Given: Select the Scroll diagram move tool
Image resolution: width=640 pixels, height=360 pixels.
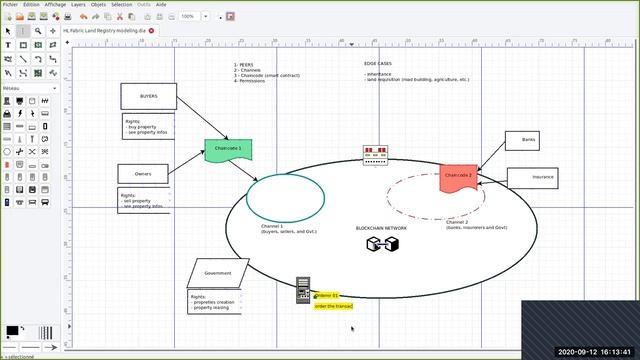Looking at the screenshot, I should coord(53,31).
